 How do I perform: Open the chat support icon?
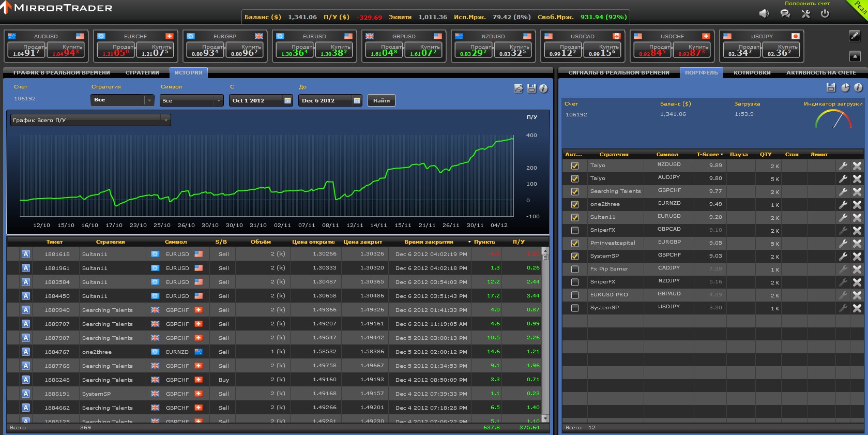click(785, 14)
